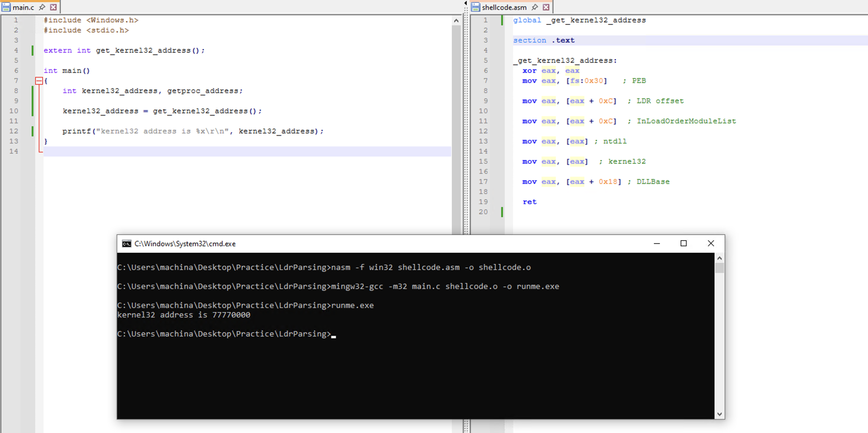
Task: Click the scroll-up arrow on main.c editor scrollbar
Action: [x=456, y=20]
